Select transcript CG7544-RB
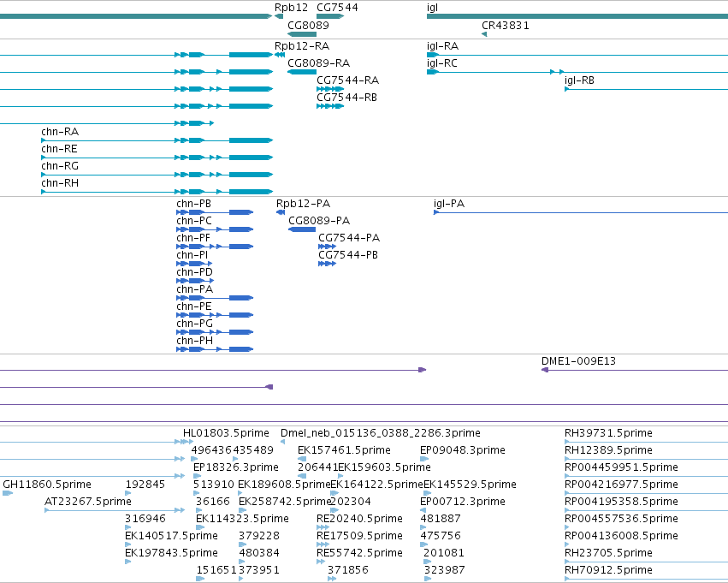 click(x=330, y=106)
